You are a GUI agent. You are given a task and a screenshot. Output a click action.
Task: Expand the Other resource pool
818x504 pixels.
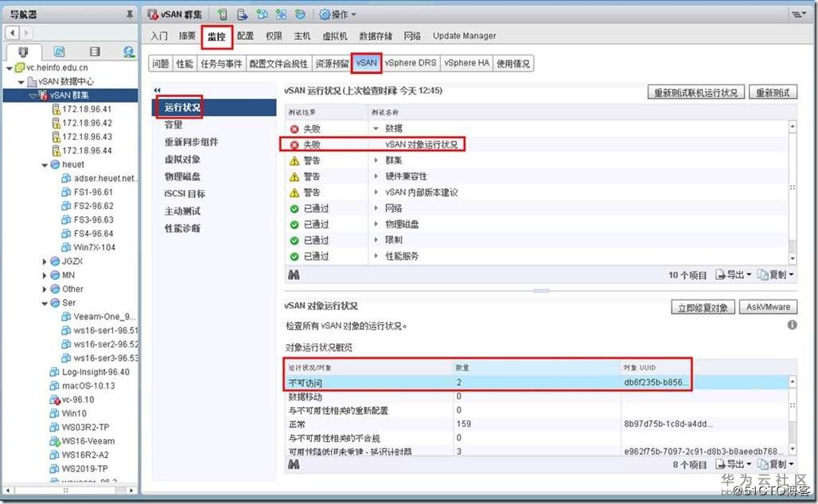[x=45, y=289]
